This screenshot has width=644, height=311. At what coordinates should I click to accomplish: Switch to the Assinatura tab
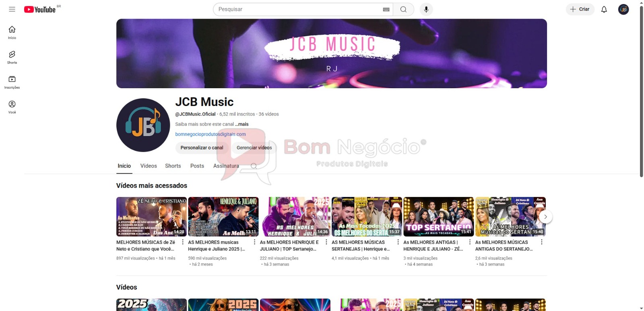[226, 166]
